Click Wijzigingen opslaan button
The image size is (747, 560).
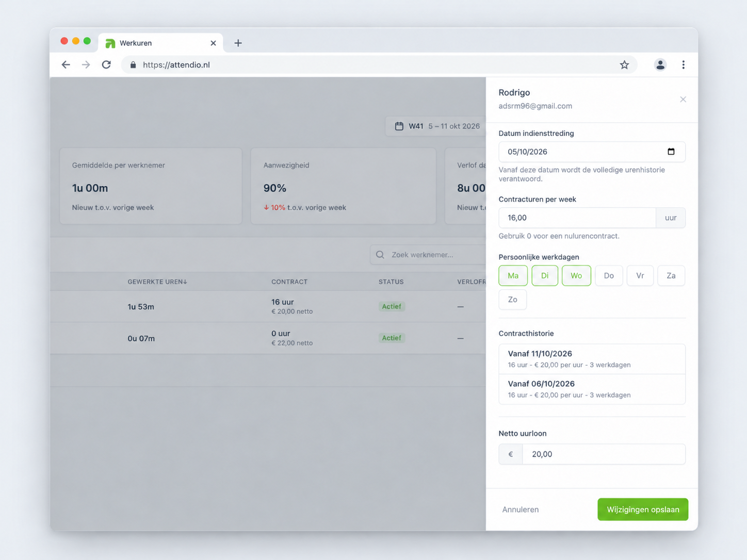click(x=642, y=509)
